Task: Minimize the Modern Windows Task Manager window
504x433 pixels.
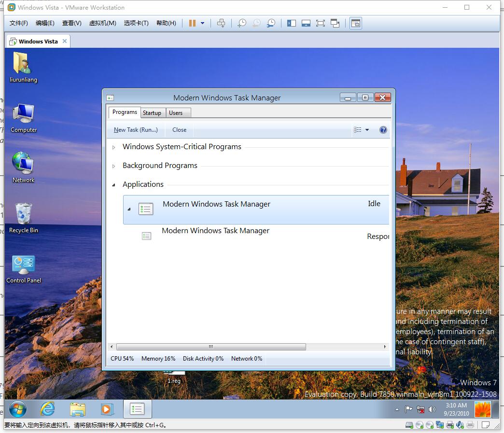Action: [x=348, y=98]
